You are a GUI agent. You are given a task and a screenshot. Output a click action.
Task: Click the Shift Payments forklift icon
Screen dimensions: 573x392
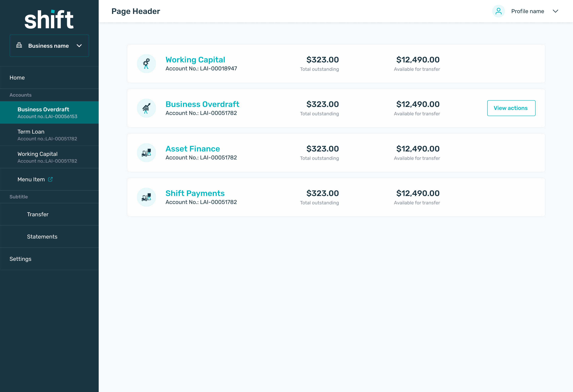click(146, 197)
